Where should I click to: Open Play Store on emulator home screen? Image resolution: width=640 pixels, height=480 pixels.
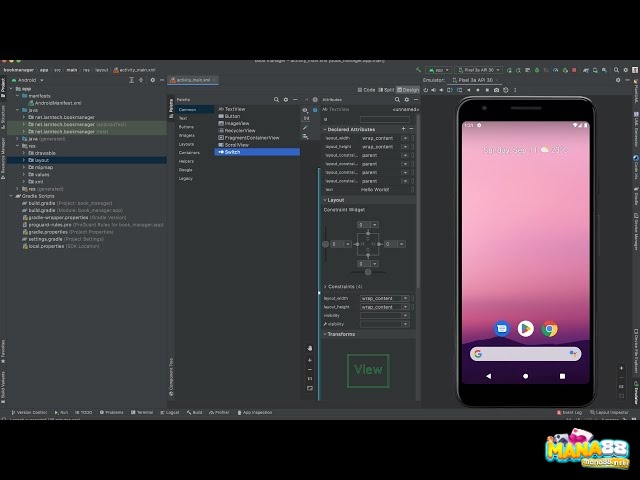526,328
